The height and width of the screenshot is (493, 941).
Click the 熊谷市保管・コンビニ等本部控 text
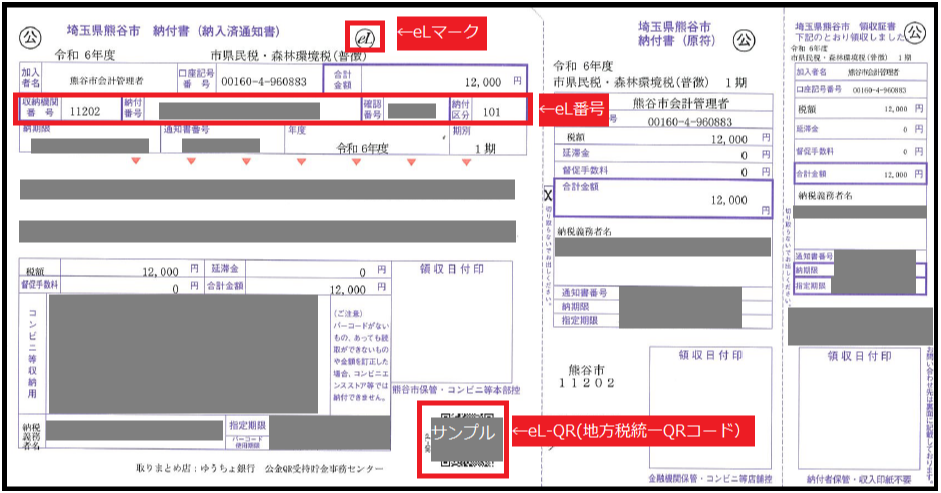click(456, 390)
